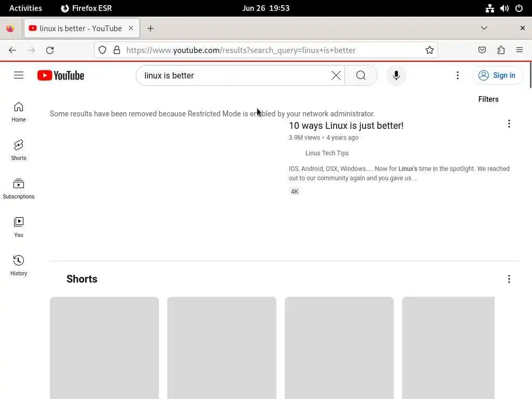This screenshot has height=399, width=532.
Task: Open Firefox application menu
Action: point(520,50)
